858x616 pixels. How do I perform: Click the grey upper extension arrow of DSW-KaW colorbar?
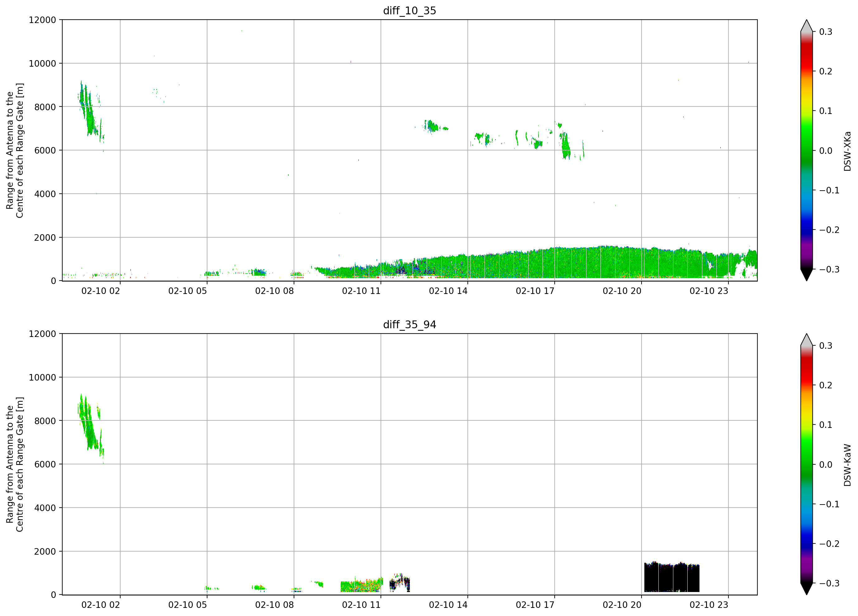click(807, 340)
